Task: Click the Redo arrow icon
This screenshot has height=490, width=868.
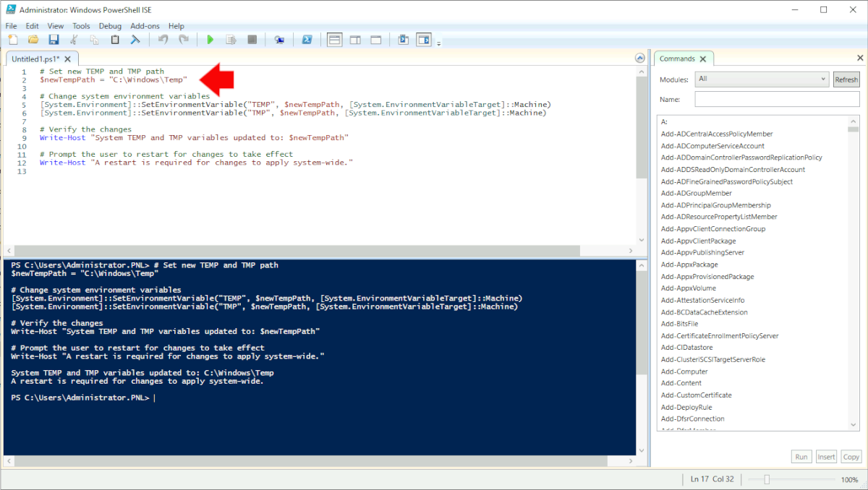Action: (x=183, y=40)
